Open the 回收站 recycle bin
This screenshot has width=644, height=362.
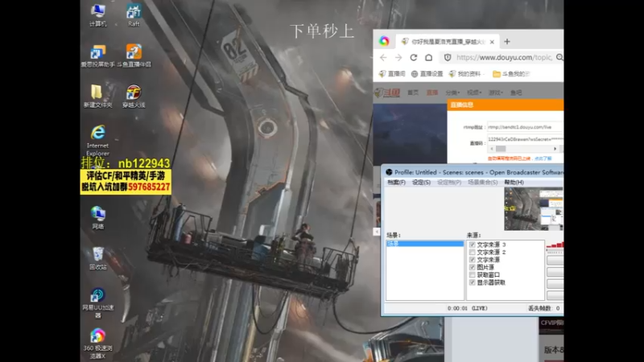[97, 258]
